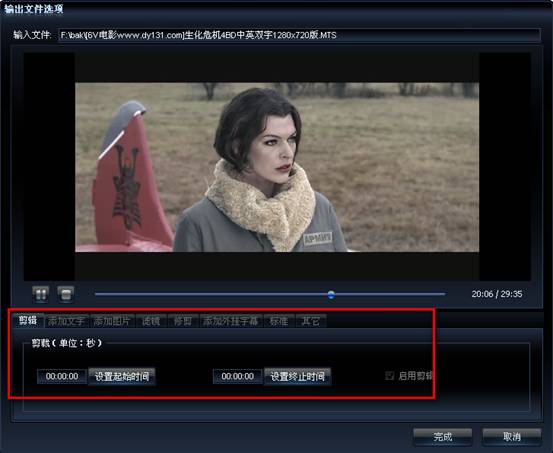
Task: Click the end time 00:00:00 field
Action: [x=238, y=376]
